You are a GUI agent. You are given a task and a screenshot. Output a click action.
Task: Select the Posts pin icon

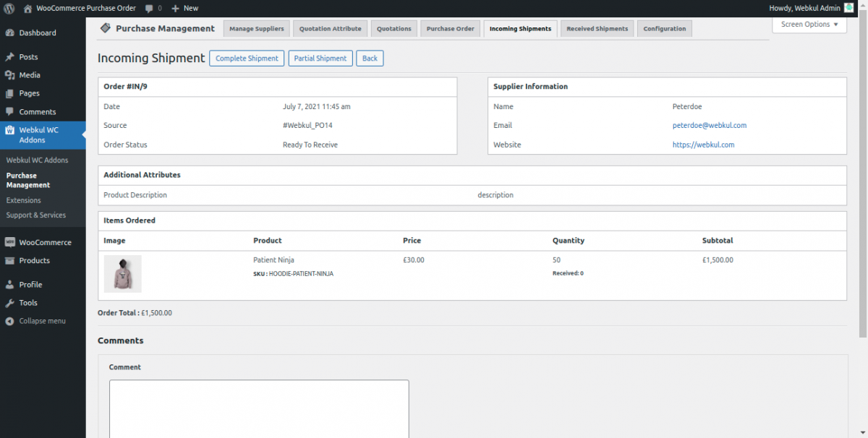click(10, 56)
